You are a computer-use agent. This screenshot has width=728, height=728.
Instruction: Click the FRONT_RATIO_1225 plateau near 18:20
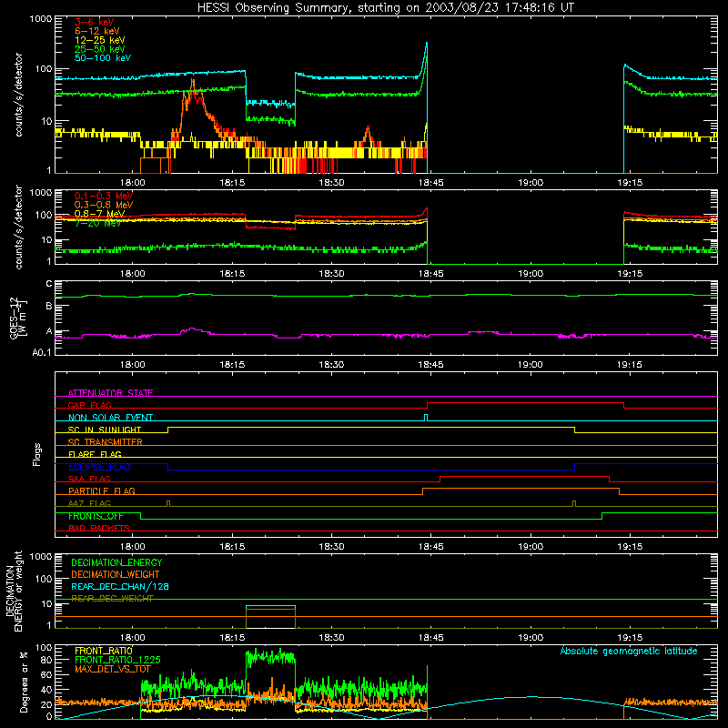coord(270,657)
